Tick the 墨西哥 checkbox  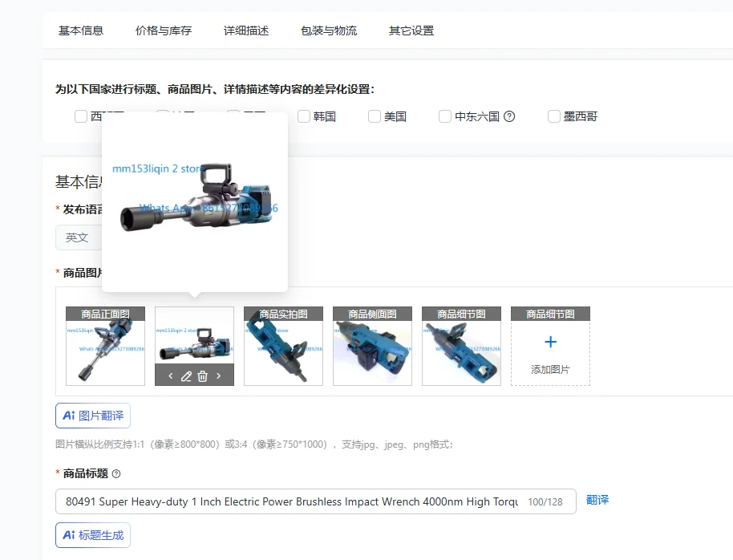click(x=554, y=116)
